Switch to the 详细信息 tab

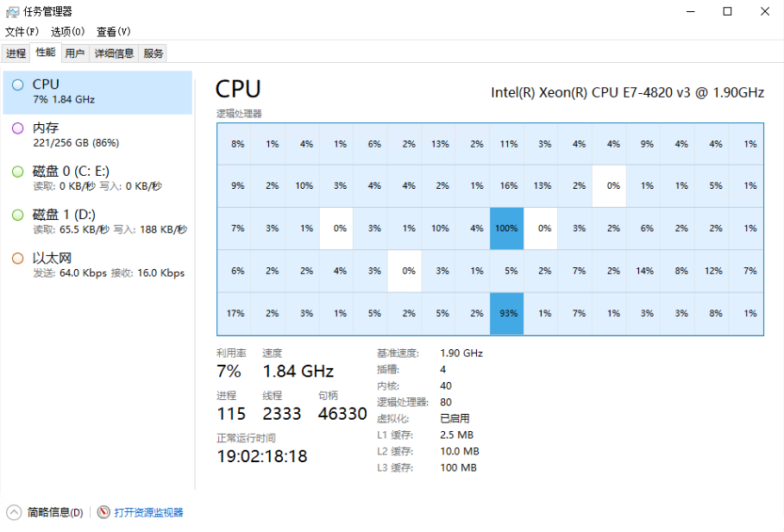coord(114,53)
